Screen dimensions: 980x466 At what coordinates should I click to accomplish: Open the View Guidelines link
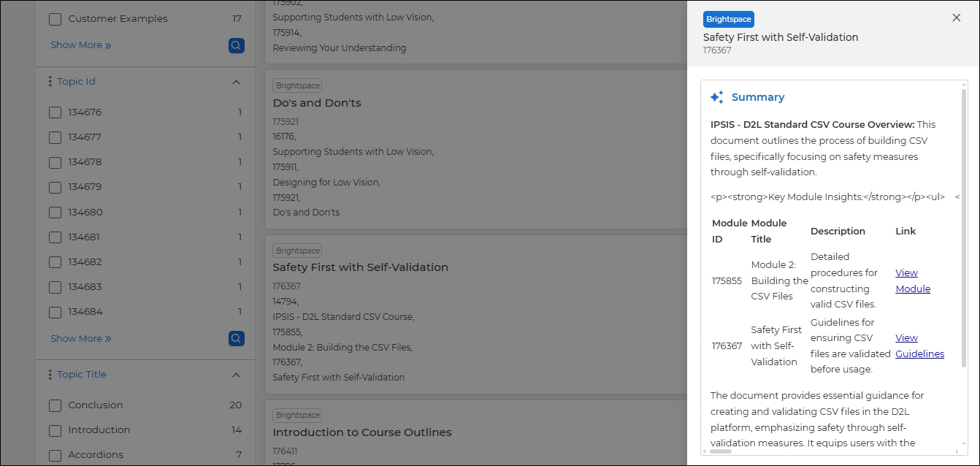[x=919, y=345]
